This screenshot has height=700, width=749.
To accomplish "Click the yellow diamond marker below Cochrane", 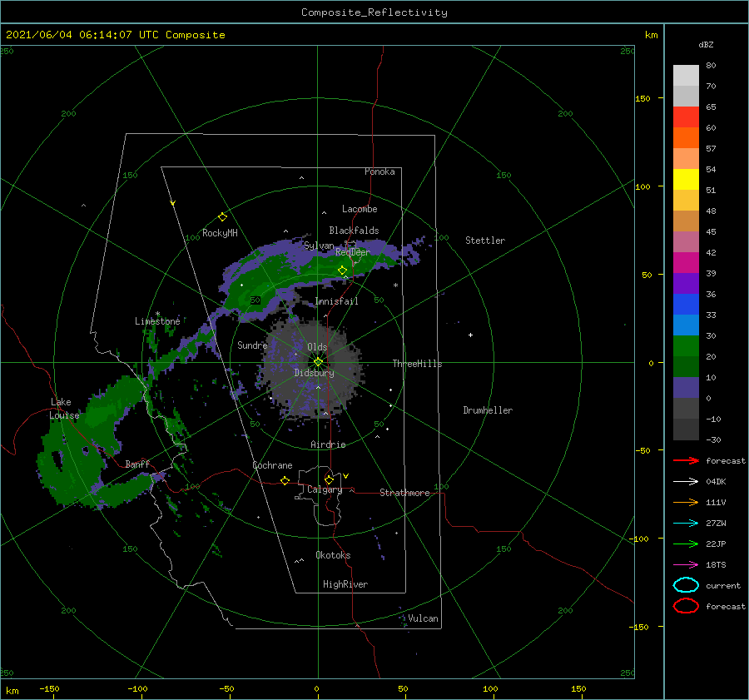I will tap(285, 481).
